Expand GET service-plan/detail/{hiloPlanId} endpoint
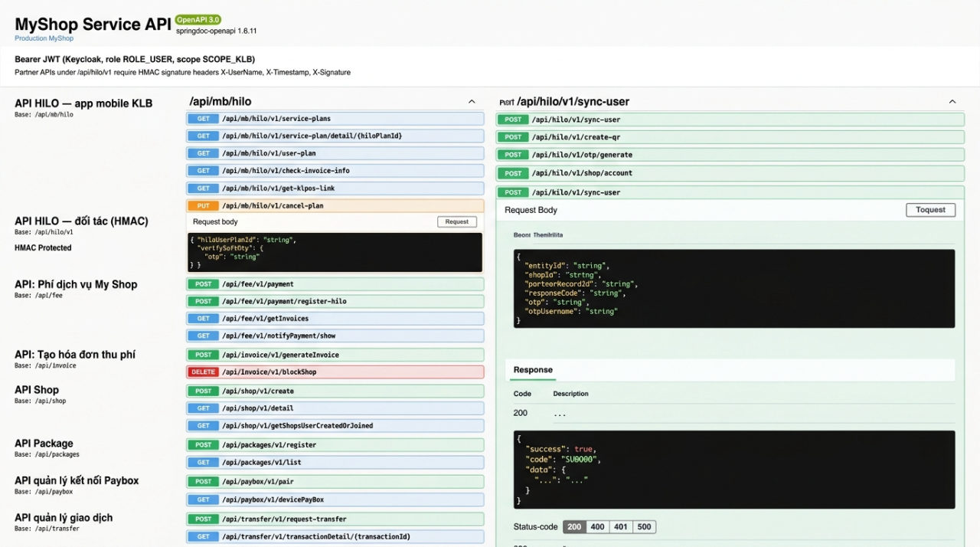 coord(335,136)
